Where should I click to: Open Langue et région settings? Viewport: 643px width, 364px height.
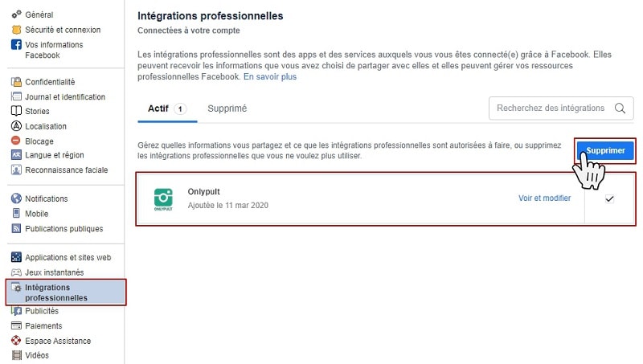point(55,155)
